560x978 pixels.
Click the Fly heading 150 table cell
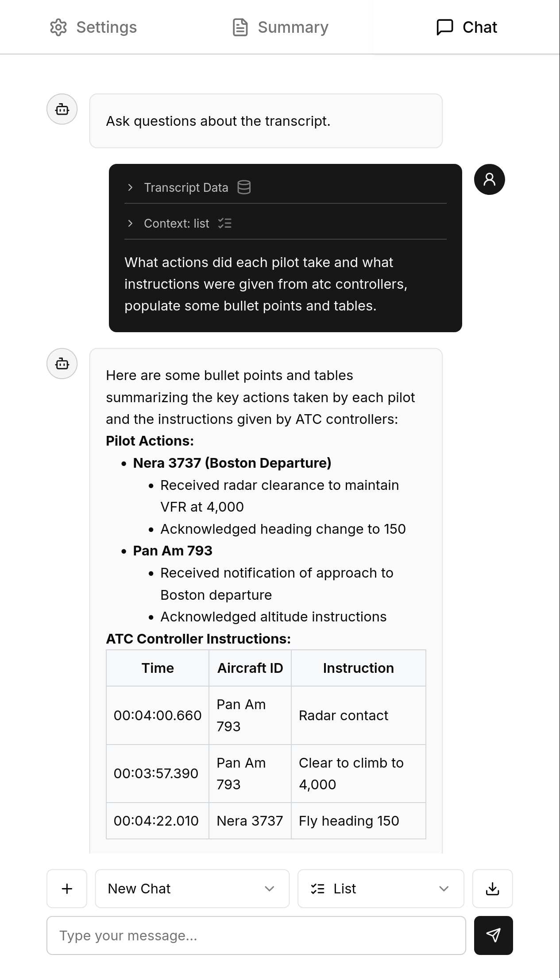(349, 821)
